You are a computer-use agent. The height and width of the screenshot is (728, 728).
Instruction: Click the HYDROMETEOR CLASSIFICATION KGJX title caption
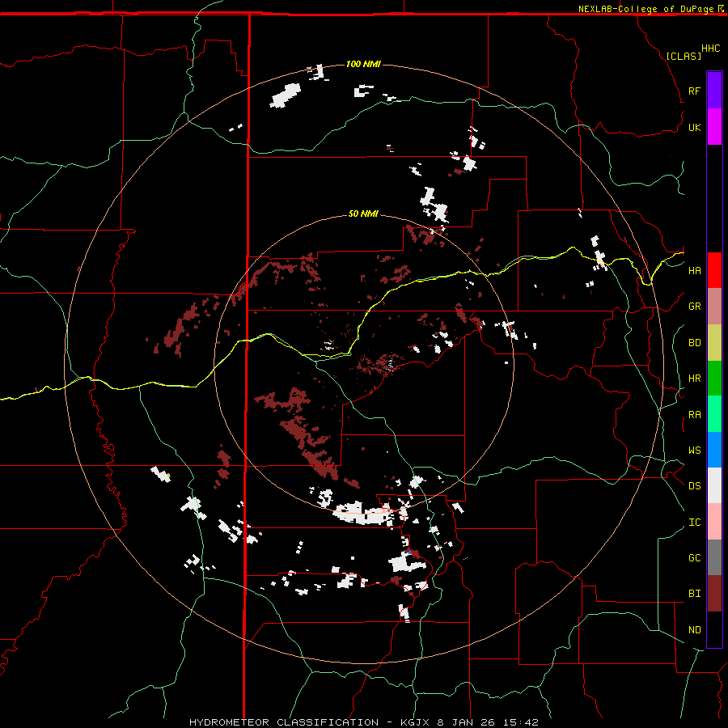point(364,722)
